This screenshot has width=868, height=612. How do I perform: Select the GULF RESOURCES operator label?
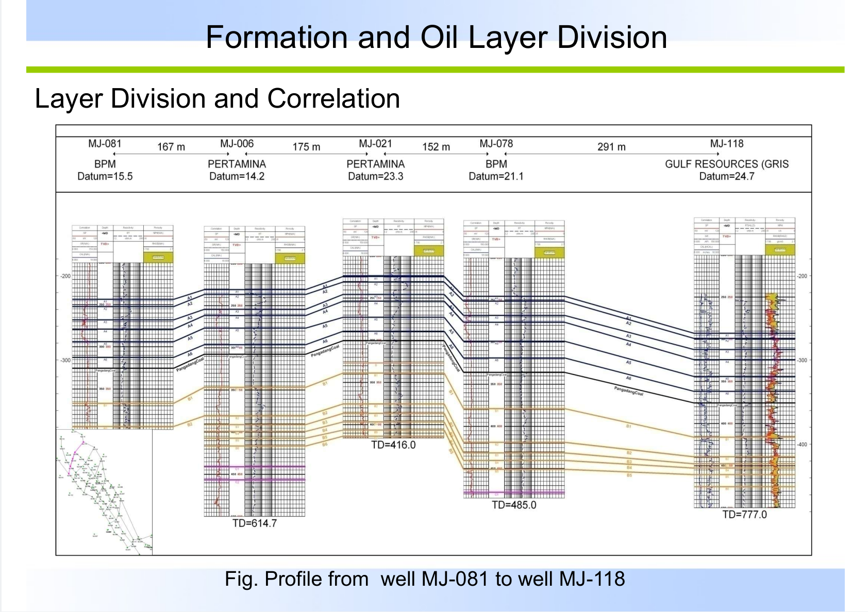726,164
